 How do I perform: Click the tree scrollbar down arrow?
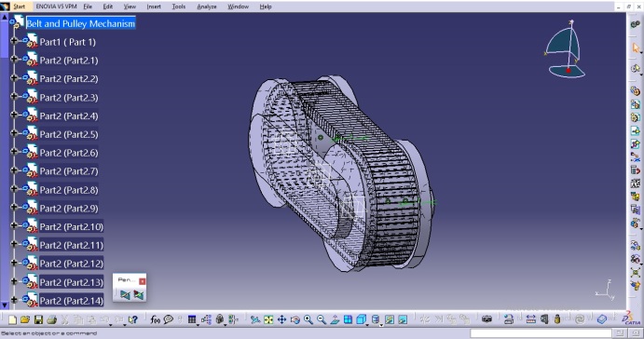click(x=5, y=305)
